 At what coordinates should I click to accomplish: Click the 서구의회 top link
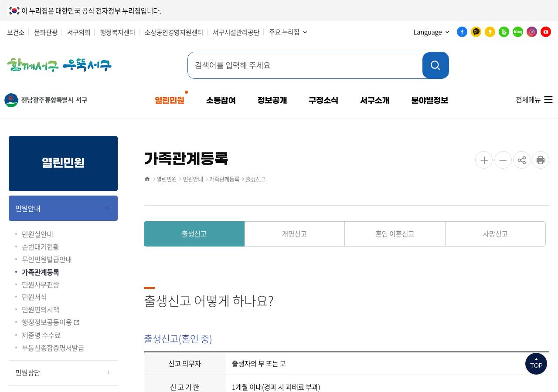pyautogui.click(x=79, y=32)
